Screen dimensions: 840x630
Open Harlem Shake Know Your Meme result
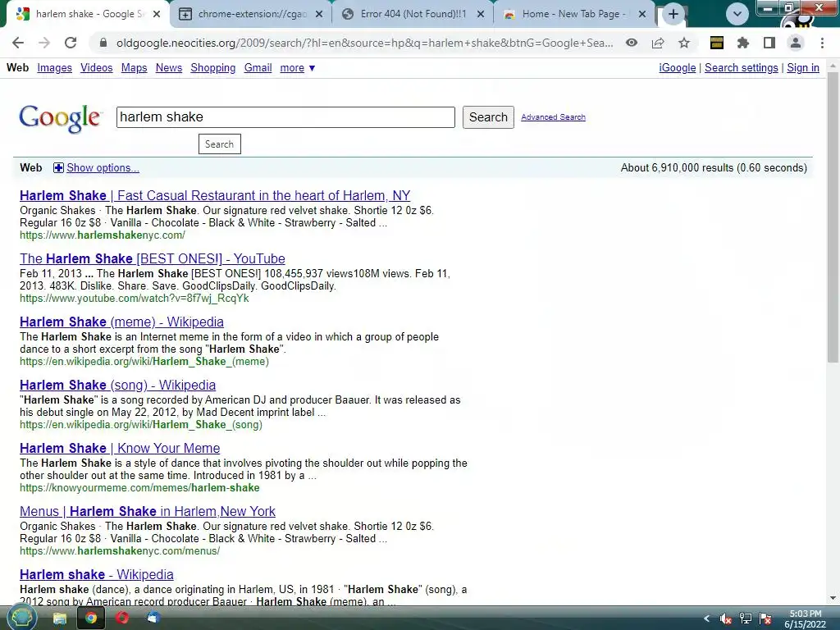pyautogui.click(x=120, y=449)
